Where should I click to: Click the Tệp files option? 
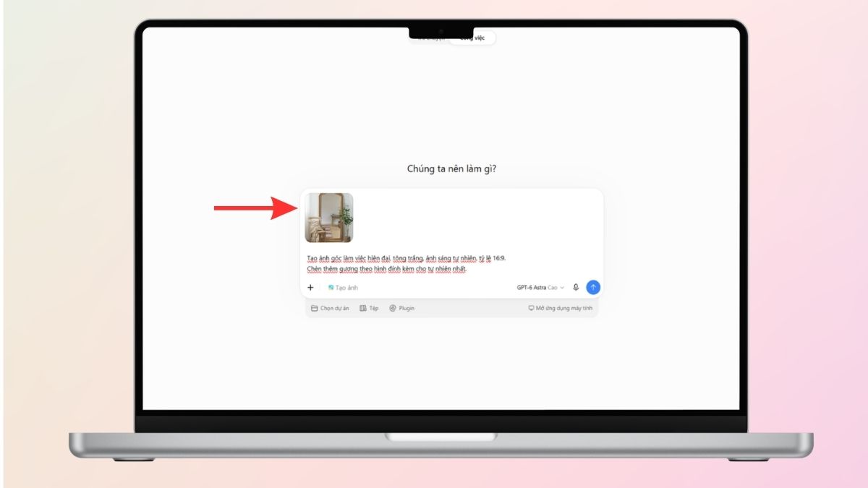[369, 308]
